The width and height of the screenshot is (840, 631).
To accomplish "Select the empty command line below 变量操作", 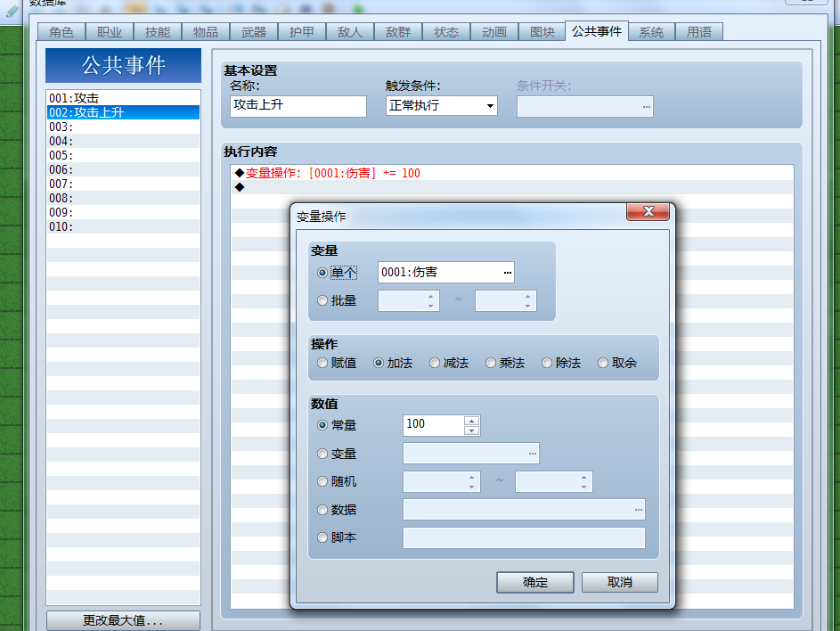I will (512, 187).
